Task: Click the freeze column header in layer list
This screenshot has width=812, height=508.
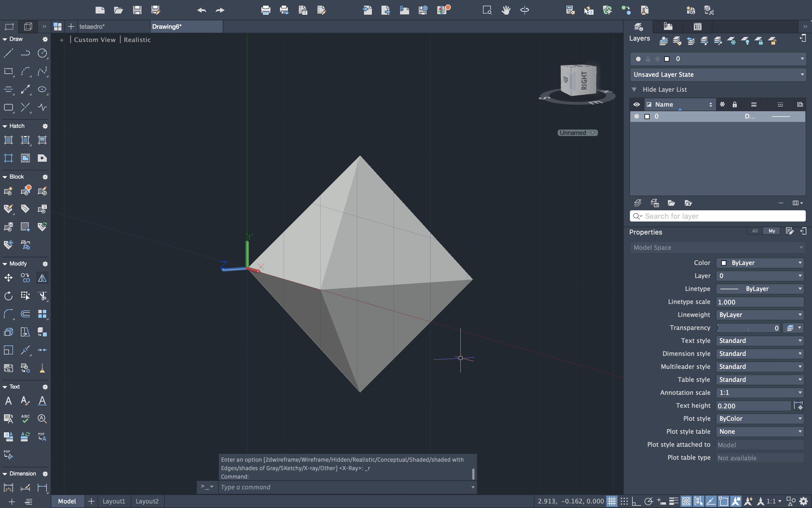Action: point(722,104)
